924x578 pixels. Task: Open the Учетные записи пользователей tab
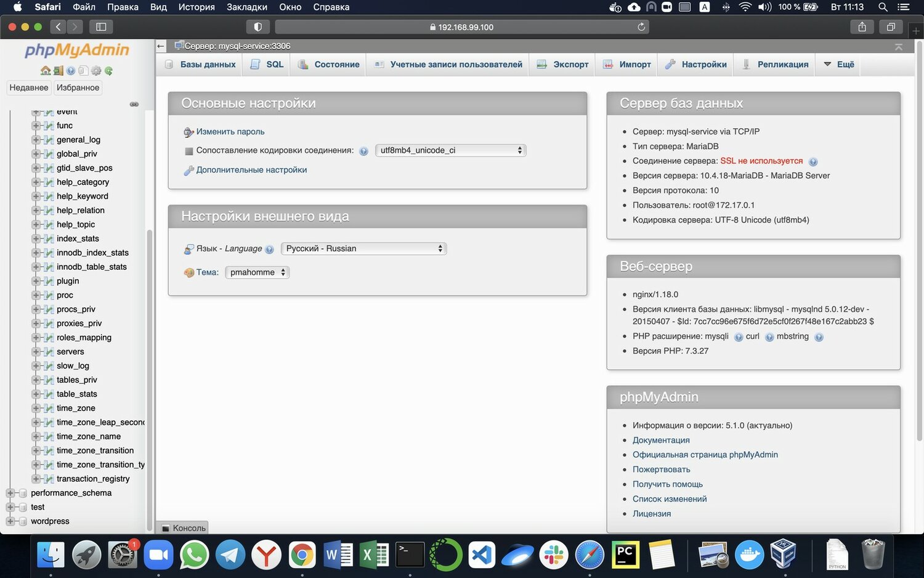(448, 64)
